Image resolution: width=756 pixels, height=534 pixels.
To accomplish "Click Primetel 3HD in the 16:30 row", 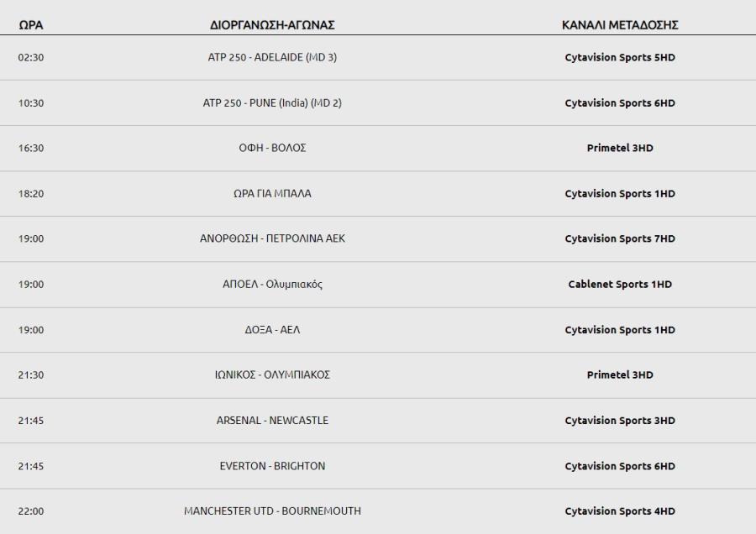I will click(x=620, y=148).
